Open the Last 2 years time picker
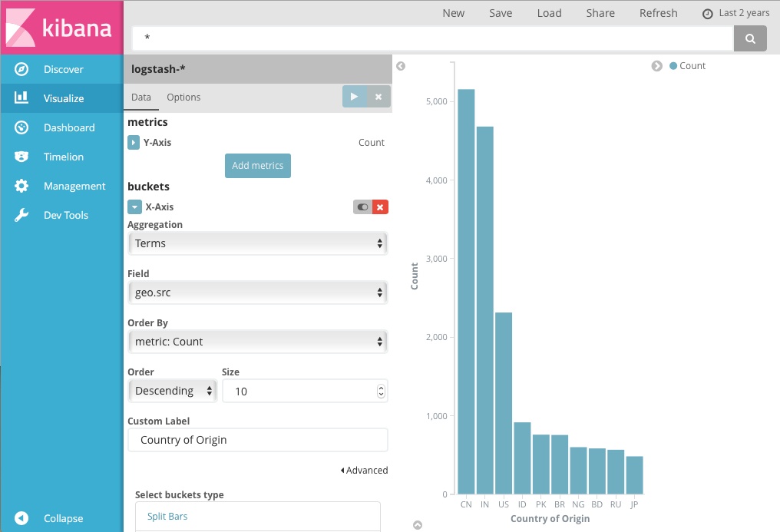Viewport: 780px width, 532px height. click(x=735, y=13)
